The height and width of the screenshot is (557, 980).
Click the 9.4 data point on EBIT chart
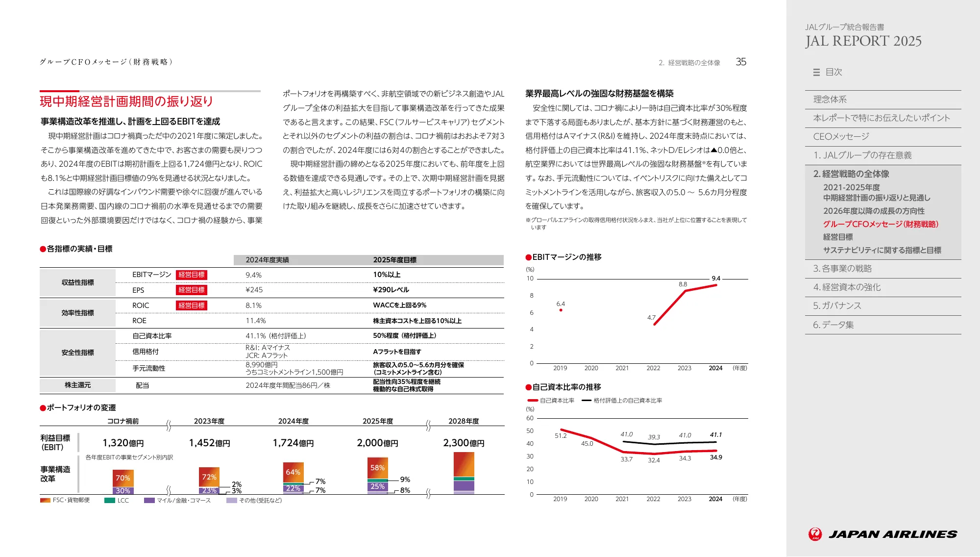click(716, 285)
